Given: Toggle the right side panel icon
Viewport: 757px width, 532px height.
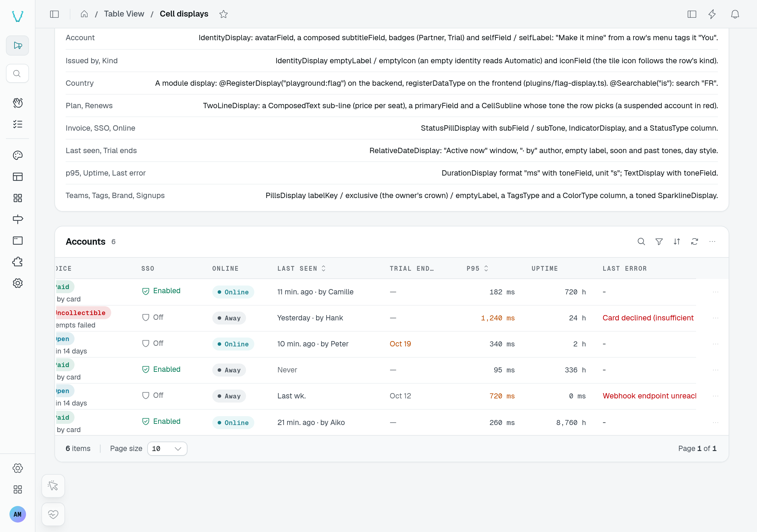Looking at the screenshot, I should pos(692,14).
